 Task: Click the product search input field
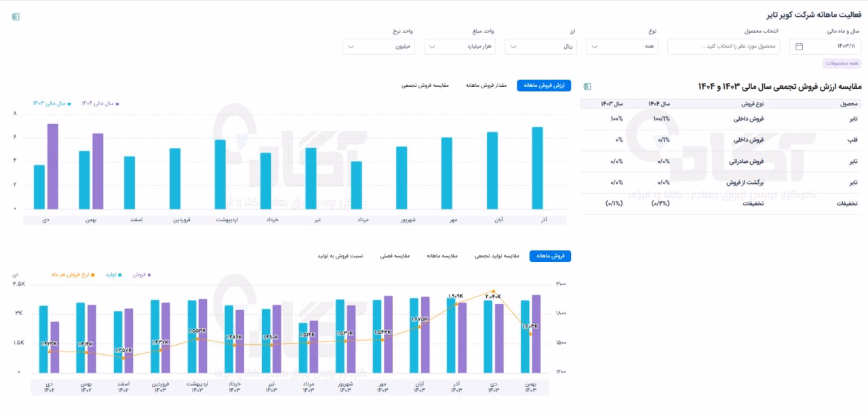pyautogui.click(x=724, y=46)
